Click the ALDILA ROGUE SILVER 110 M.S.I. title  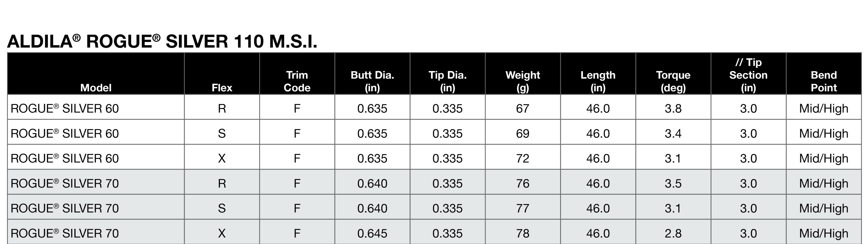(162, 42)
